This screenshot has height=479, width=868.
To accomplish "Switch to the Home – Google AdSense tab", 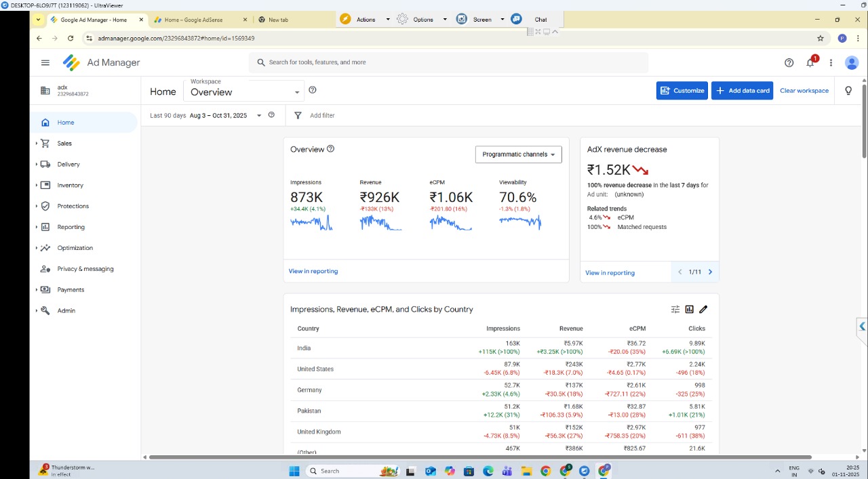I will point(193,20).
